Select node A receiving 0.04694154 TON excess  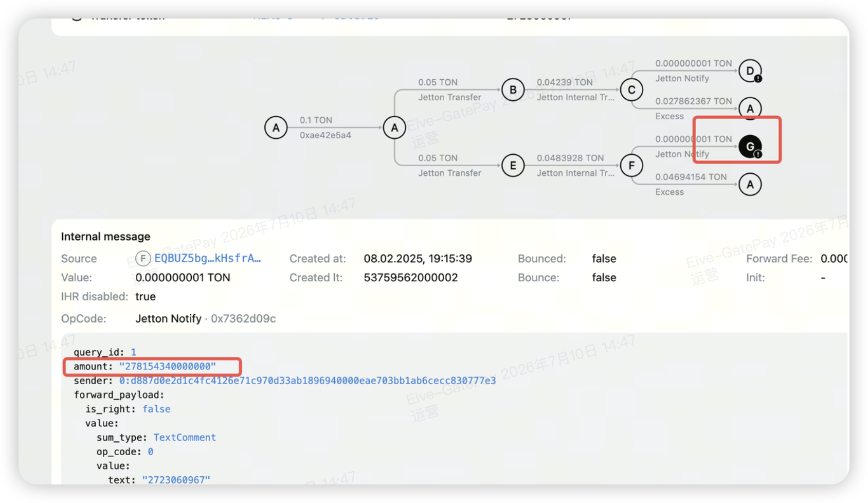pyautogui.click(x=750, y=184)
